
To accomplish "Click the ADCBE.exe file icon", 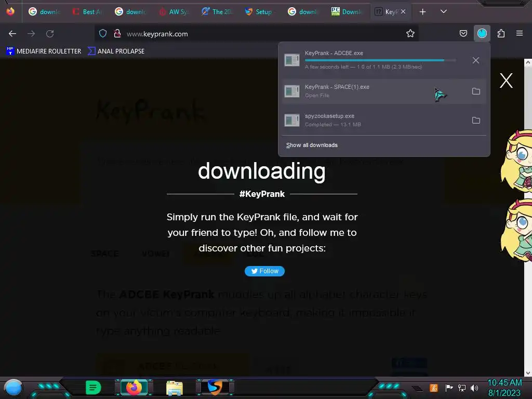I will click(292, 60).
